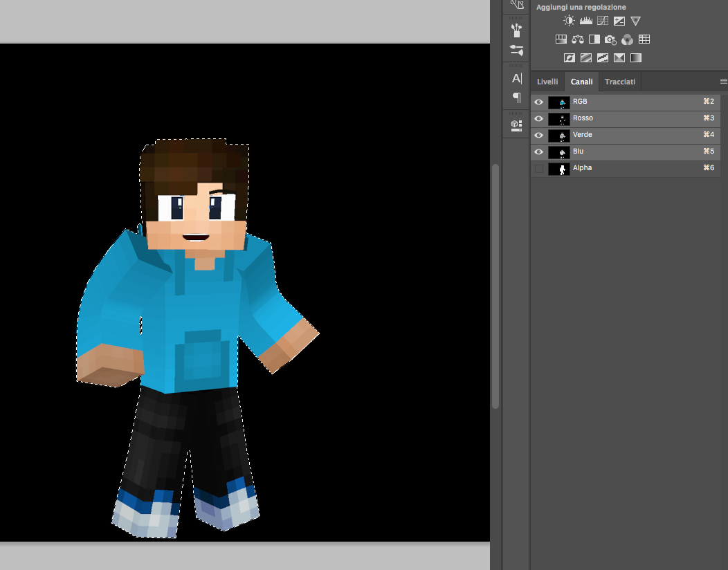728x570 pixels.
Task: Add an Invert adjustment
Action: coord(570,57)
